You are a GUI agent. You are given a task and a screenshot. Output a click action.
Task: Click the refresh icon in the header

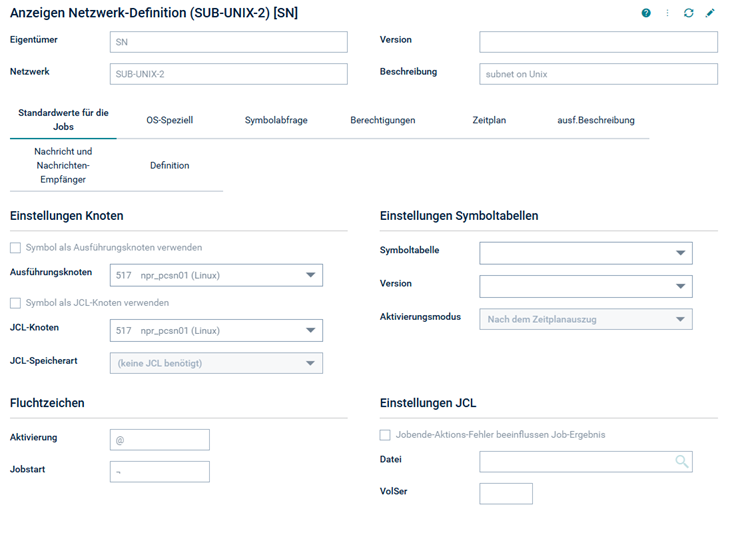[688, 13]
